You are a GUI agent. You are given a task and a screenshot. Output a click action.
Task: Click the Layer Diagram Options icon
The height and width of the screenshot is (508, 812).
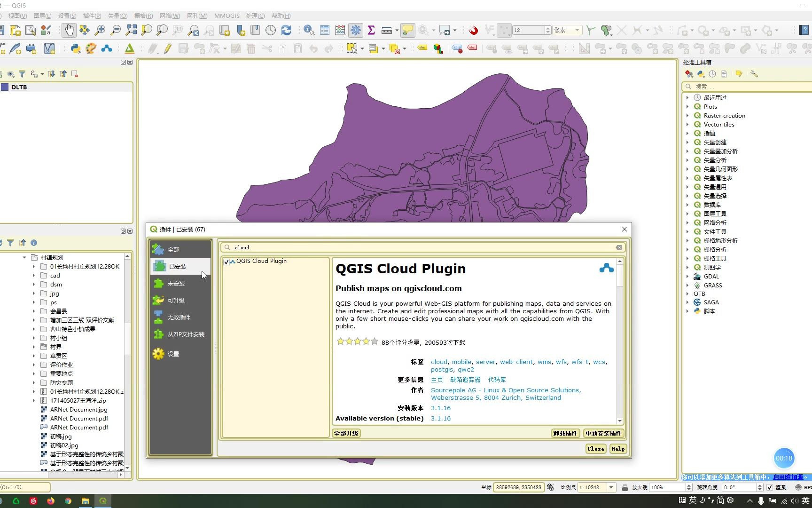tap(438, 48)
